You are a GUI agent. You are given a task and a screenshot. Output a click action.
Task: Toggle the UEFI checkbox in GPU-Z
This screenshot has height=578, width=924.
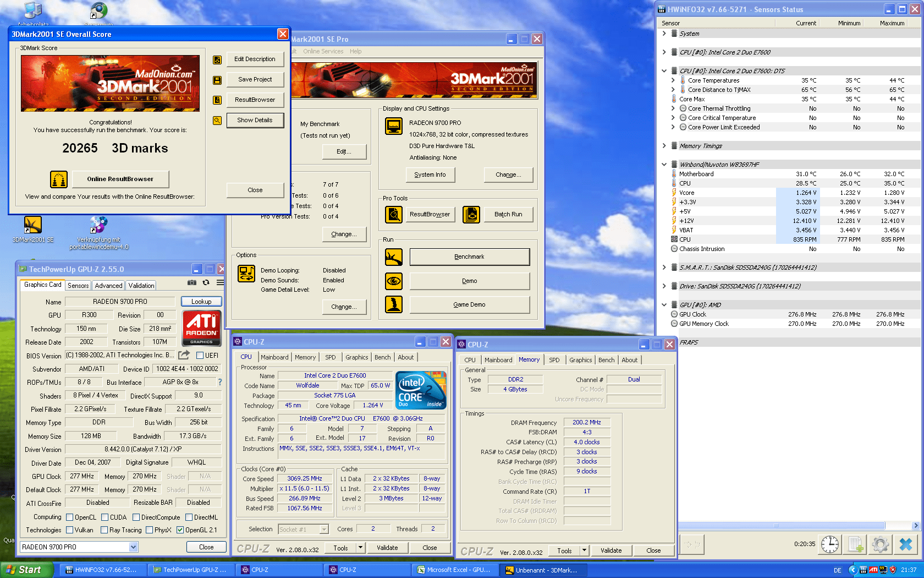click(200, 356)
